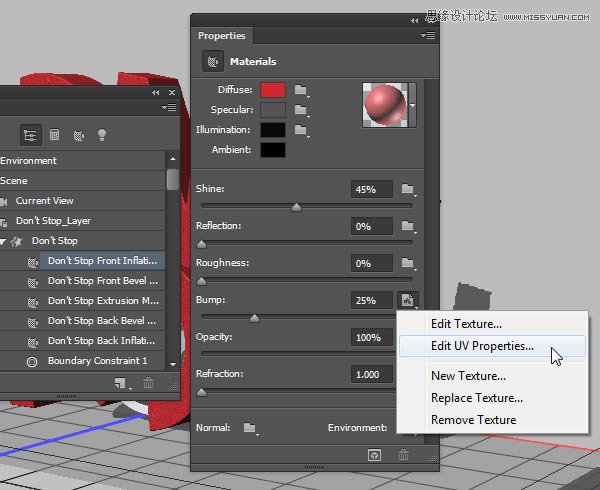Viewport: 600px width, 490px height.
Task: Click the Refraction slider handle
Action: [x=201, y=392]
